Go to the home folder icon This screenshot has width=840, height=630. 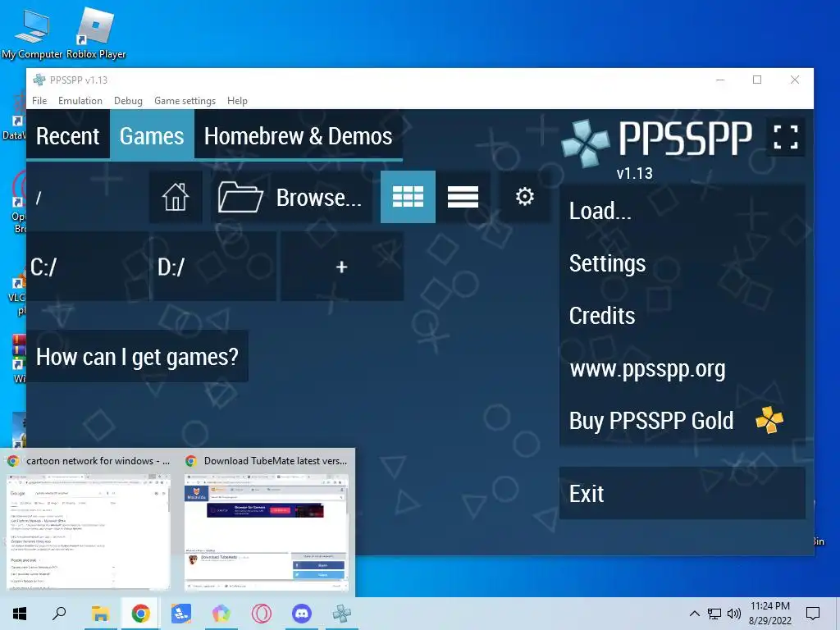tap(176, 197)
